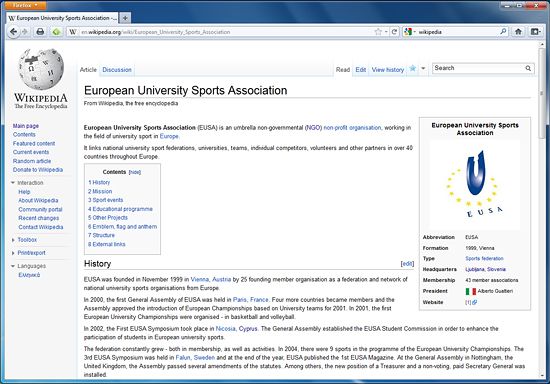Select the European University Sports Association browser tab
The height and width of the screenshot is (384, 550).
pyautogui.click(x=62, y=18)
